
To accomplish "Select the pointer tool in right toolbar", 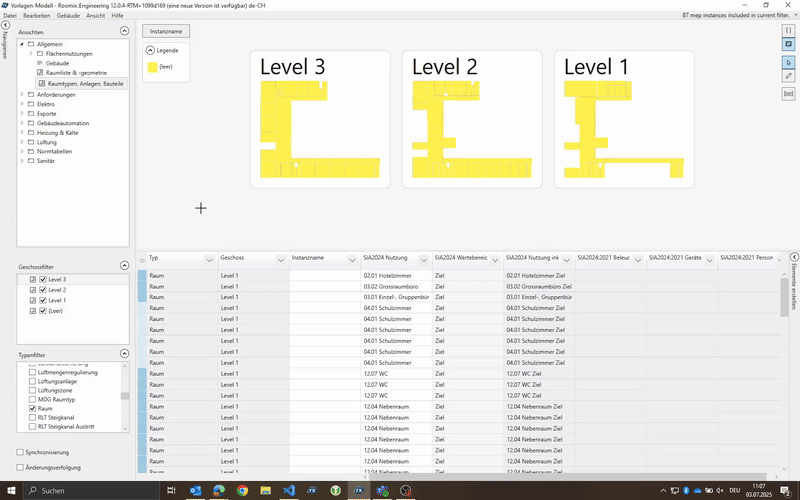I will [x=788, y=62].
